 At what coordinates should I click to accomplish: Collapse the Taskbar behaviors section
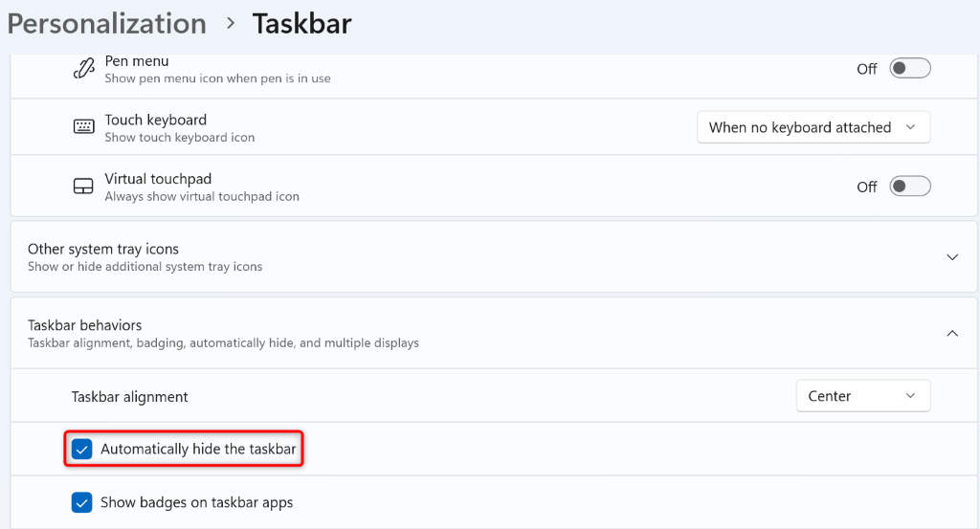pyautogui.click(x=952, y=333)
